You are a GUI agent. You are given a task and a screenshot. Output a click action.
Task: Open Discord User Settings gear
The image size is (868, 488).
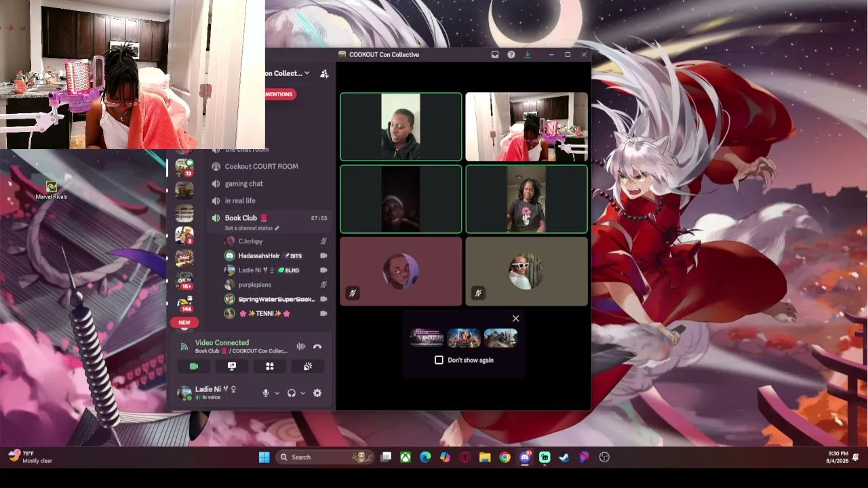pos(317,393)
